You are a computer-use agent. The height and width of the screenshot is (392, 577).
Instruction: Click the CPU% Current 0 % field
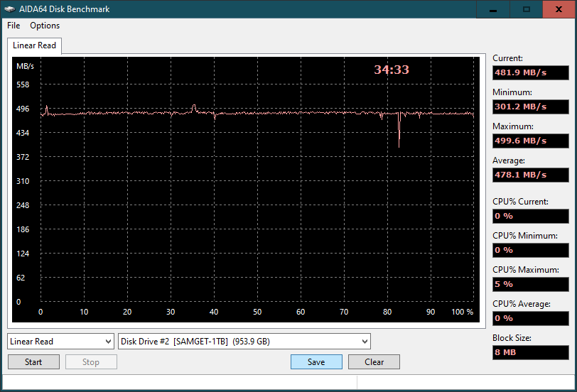pos(531,216)
